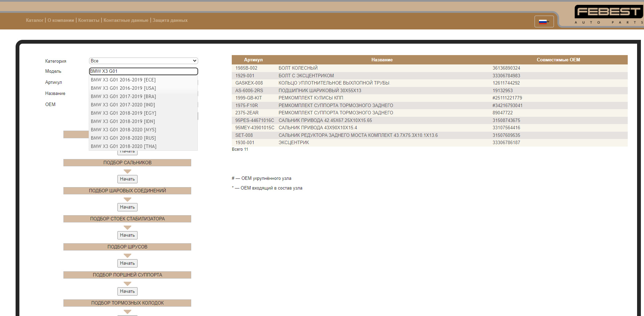
Task: Click OEM number 12611744292
Action: [x=506, y=83]
